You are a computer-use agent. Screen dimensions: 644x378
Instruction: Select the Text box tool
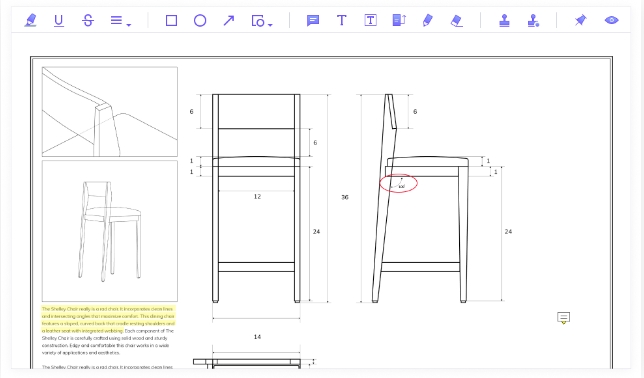(x=370, y=20)
